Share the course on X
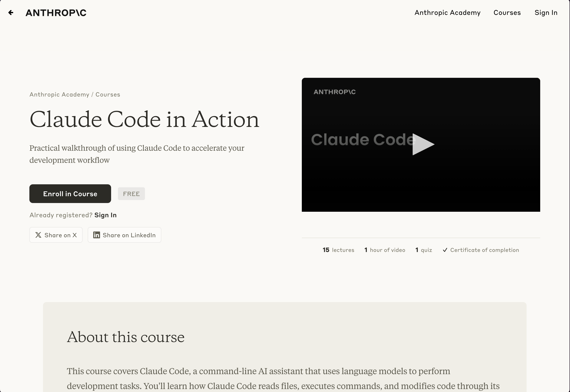Image resolution: width=570 pixels, height=392 pixels. [56, 235]
